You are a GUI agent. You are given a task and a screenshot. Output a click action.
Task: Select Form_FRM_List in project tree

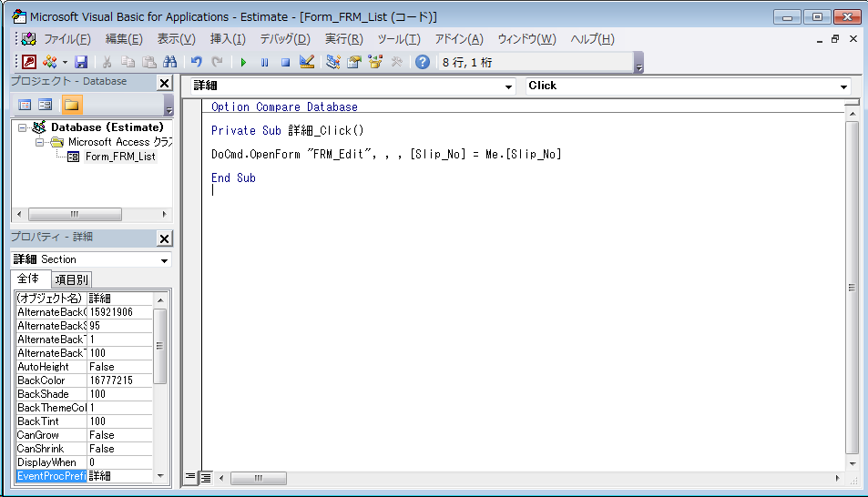(120, 157)
